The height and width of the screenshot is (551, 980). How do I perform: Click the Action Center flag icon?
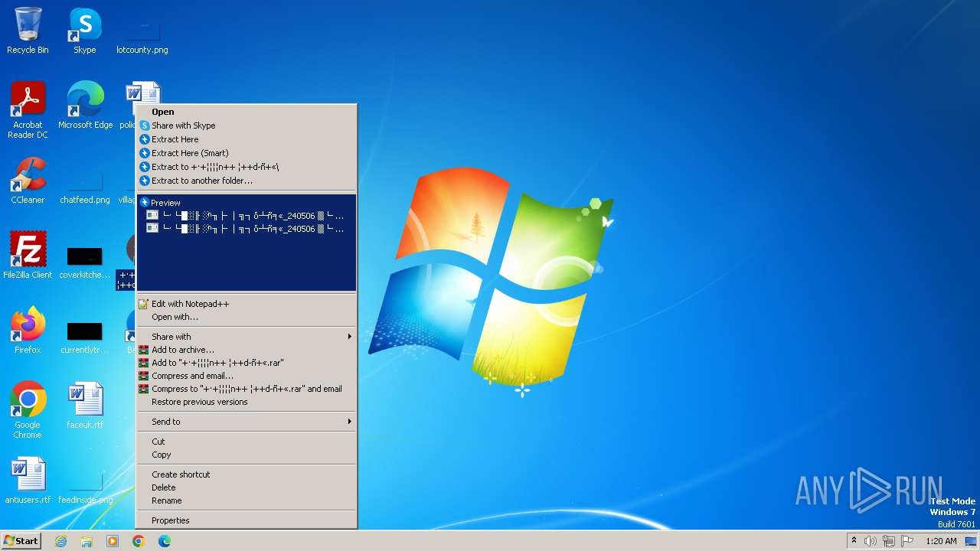(x=907, y=541)
